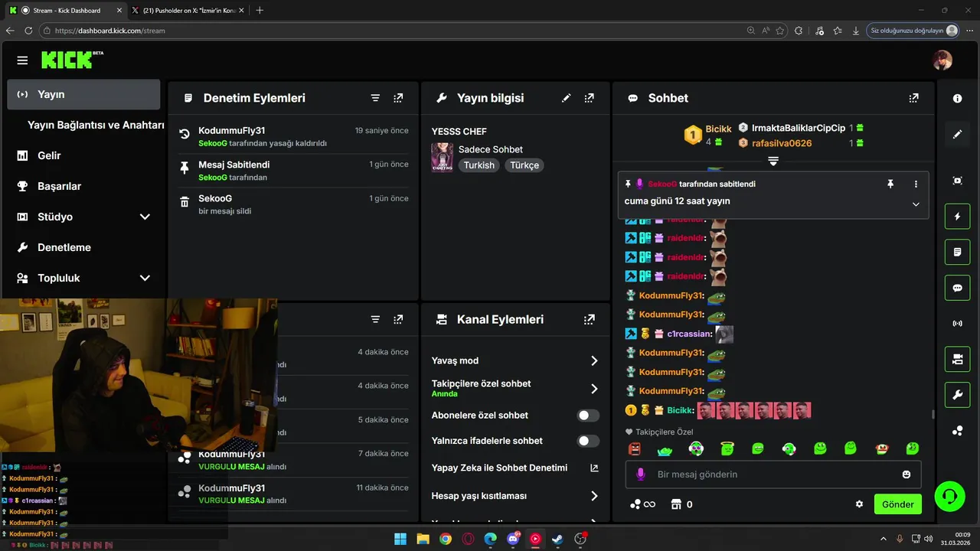Pop out the Kanal Eylemleri panel
This screenshot has height=551, width=980.
pyautogui.click(x=589, y=320)
